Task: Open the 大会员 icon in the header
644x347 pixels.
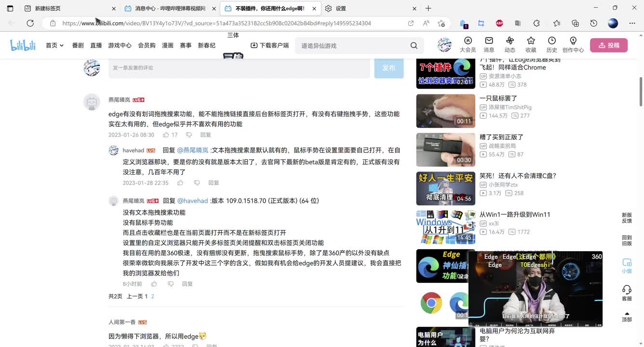Action: click(x=468, y=45)
